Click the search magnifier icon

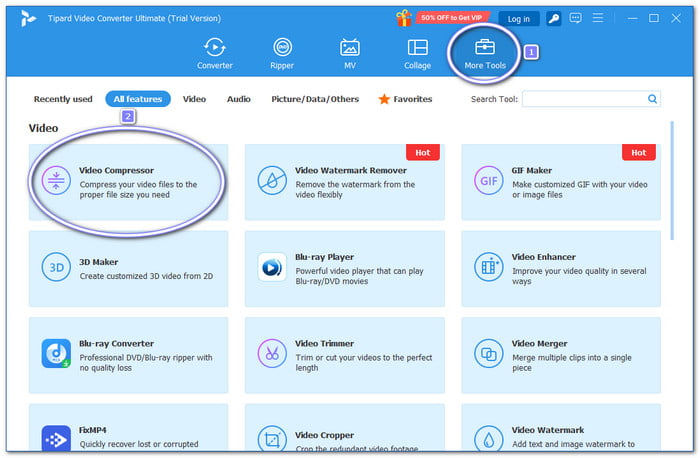tap(652, 99)
